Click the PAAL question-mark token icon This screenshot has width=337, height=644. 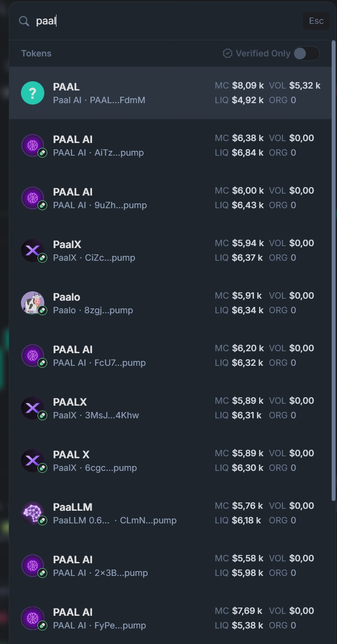[33, 93]
